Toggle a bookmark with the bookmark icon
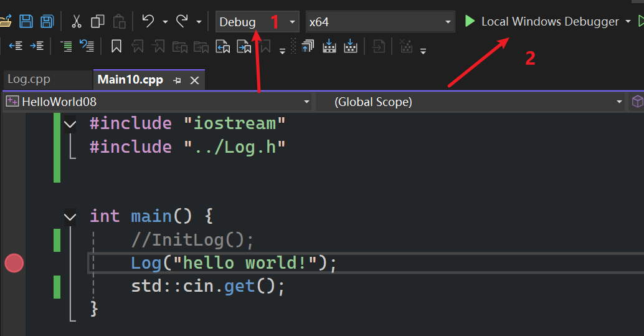The width and height of the screenshot is (644, 336). pyautogui.click(x=116, y=46)
